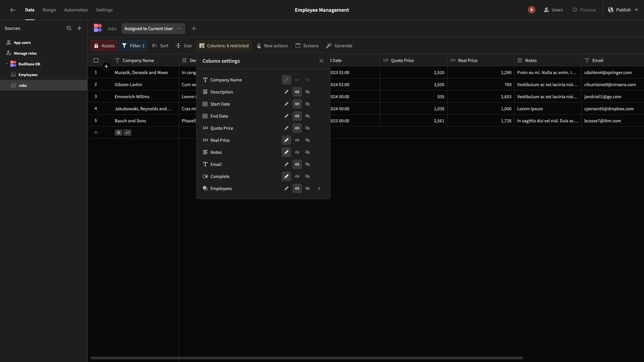Set Description column to read-only eye
The height and width of the screenshot is (362, 644).
(x=297, y=92)
